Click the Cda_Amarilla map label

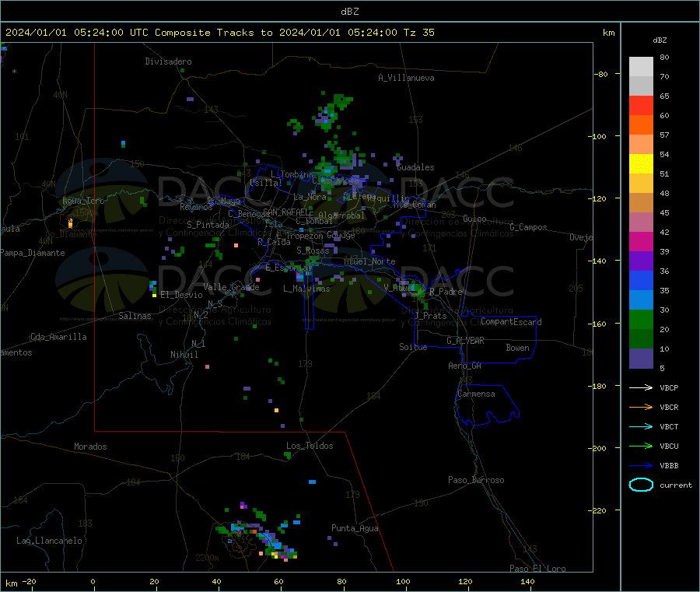[x=58, y=337]
